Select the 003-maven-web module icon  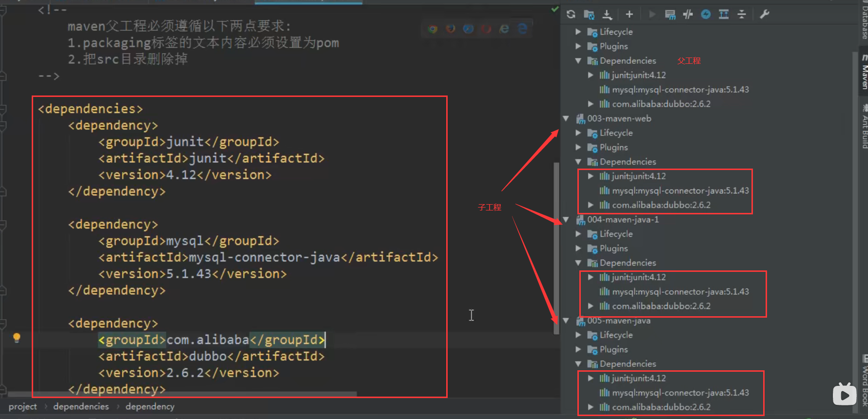[x=581, y=119]
